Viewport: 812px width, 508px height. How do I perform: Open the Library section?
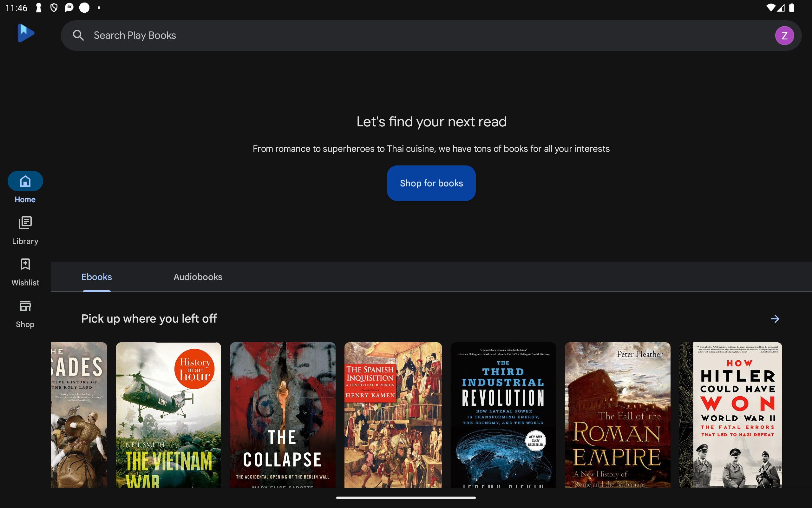tap(25, 231)
